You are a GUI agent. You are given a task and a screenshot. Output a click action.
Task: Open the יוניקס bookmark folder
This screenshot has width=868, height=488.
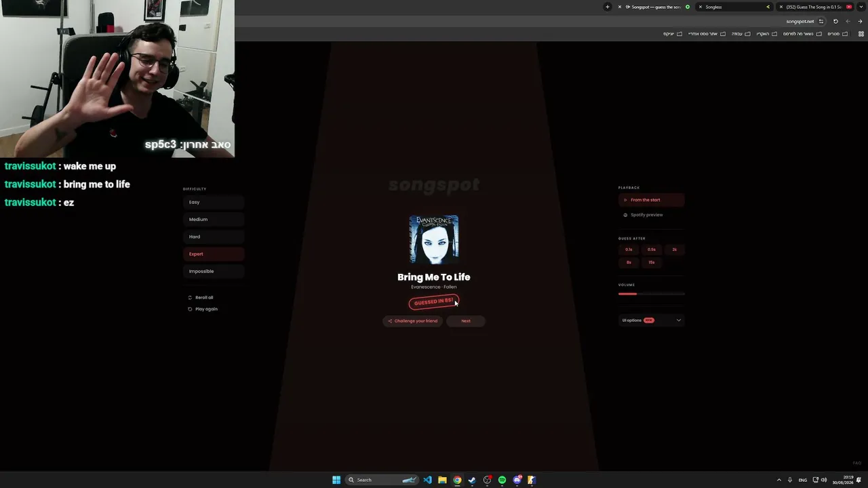[673, 34]
